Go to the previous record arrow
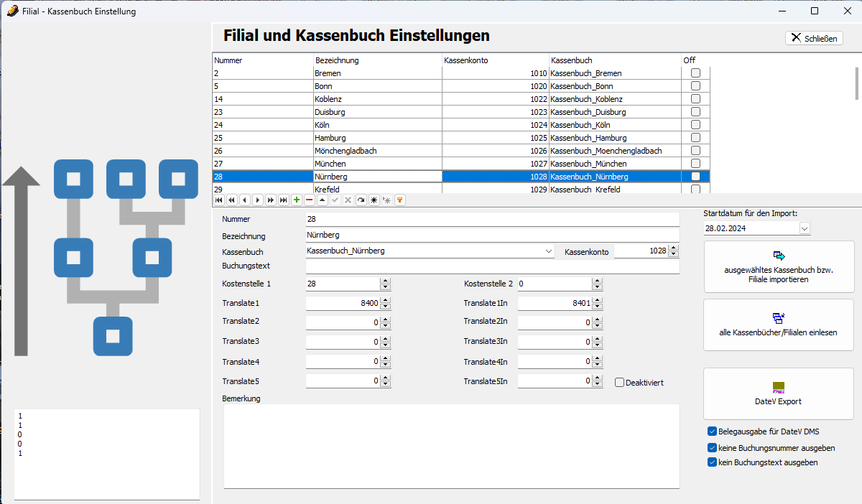This screenshot has width=862, height=504. [246, 200]
